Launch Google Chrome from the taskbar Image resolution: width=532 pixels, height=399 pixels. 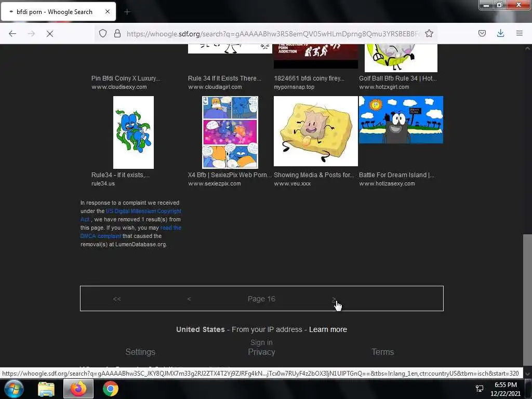[111, 389]
